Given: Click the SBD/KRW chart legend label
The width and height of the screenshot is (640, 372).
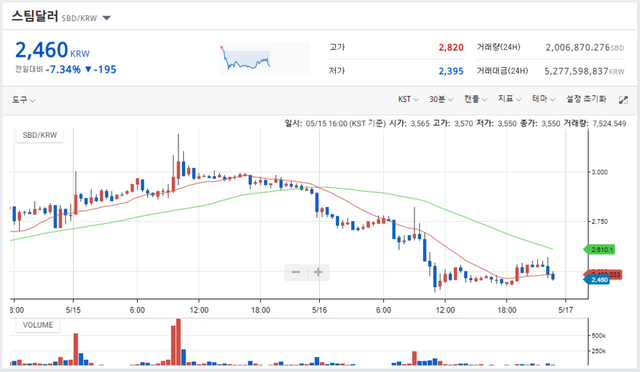Looking at the screenshot, I should 40,135.
